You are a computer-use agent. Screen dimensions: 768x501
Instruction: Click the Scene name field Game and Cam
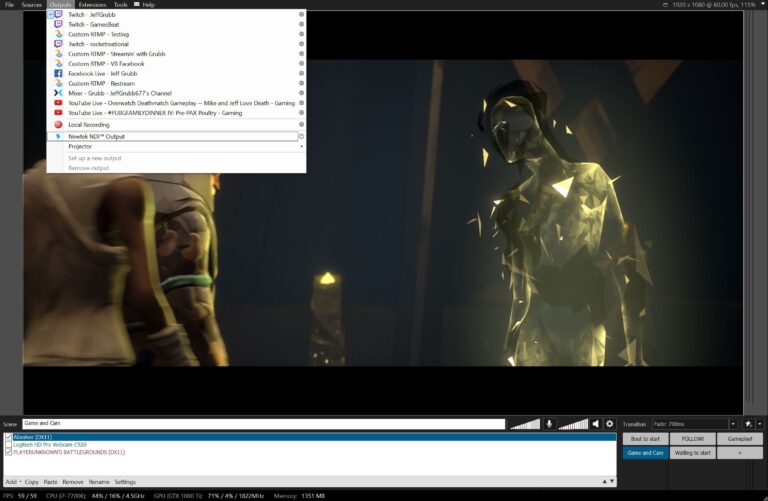click(264, 424)
